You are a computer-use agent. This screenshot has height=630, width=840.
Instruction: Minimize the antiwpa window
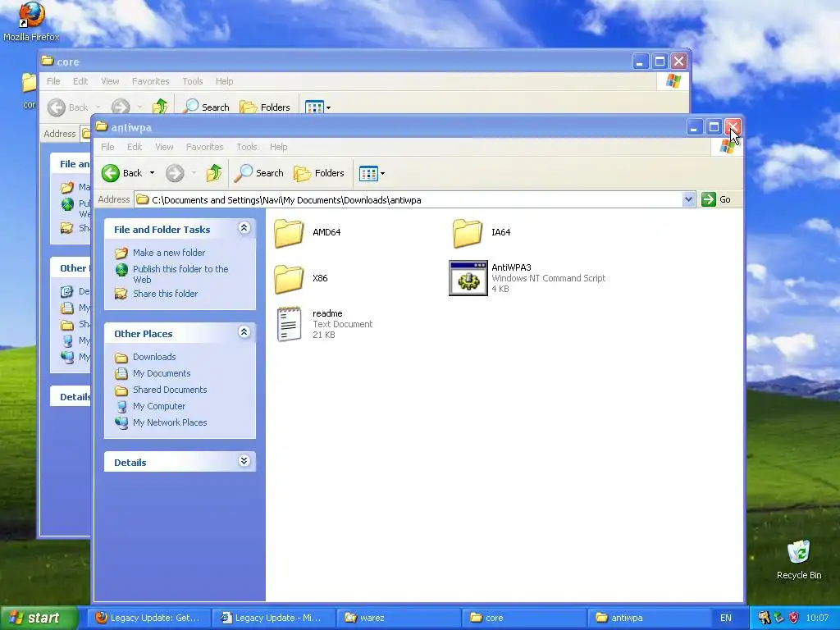click(695, 127)
